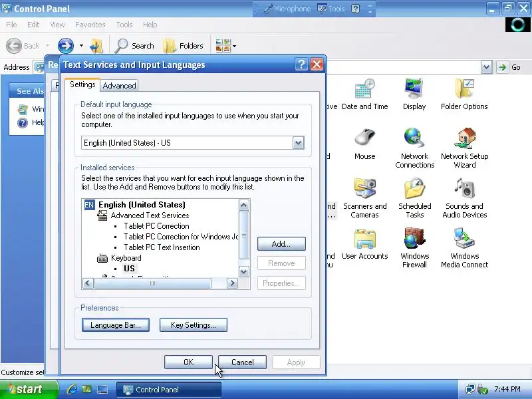Open the Favorites menu
Image resolution: width=532 pixels, height=399 pixels.
coord(90,25)
